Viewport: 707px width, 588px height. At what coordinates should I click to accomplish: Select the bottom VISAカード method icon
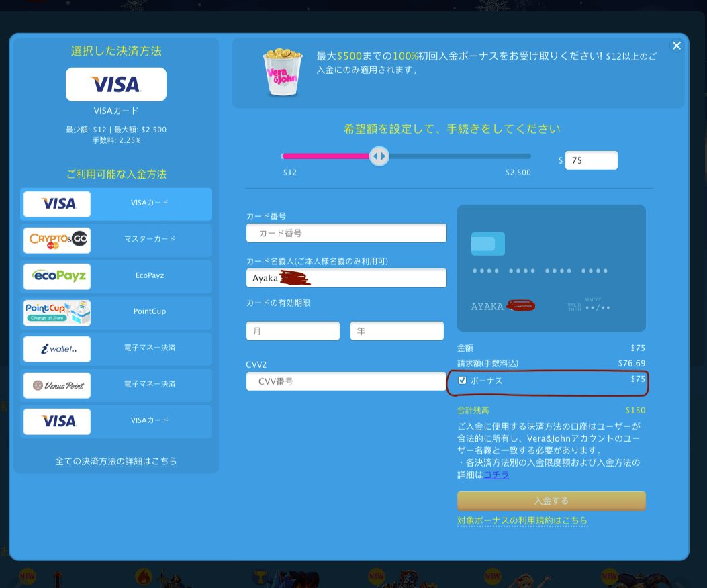pyautogui.click(x=56, y=422)
